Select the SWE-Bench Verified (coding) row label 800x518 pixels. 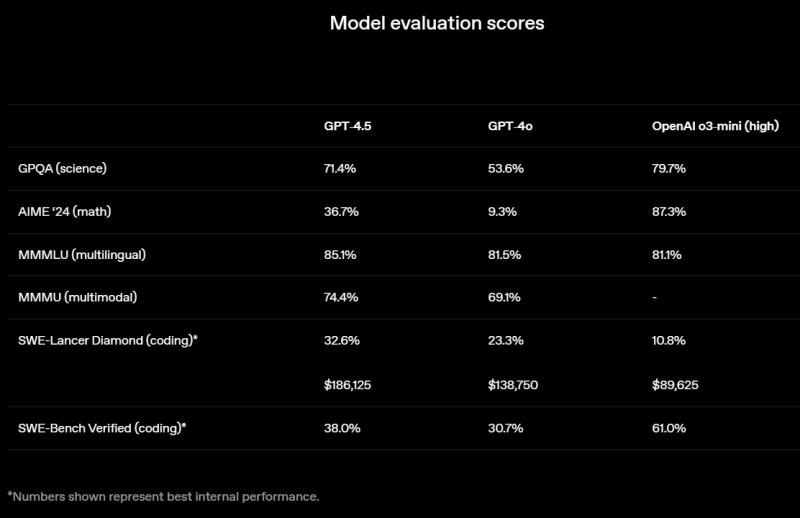pos(103,428)
